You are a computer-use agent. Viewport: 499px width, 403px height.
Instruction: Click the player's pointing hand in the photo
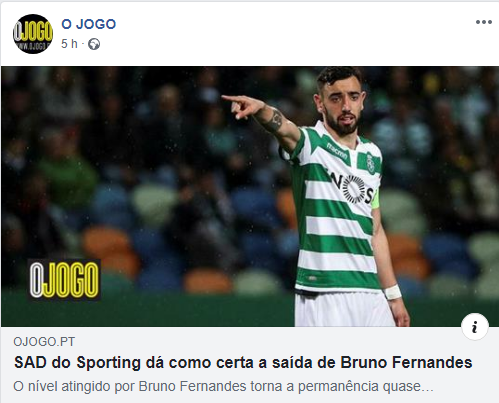(x=243, y=106)
